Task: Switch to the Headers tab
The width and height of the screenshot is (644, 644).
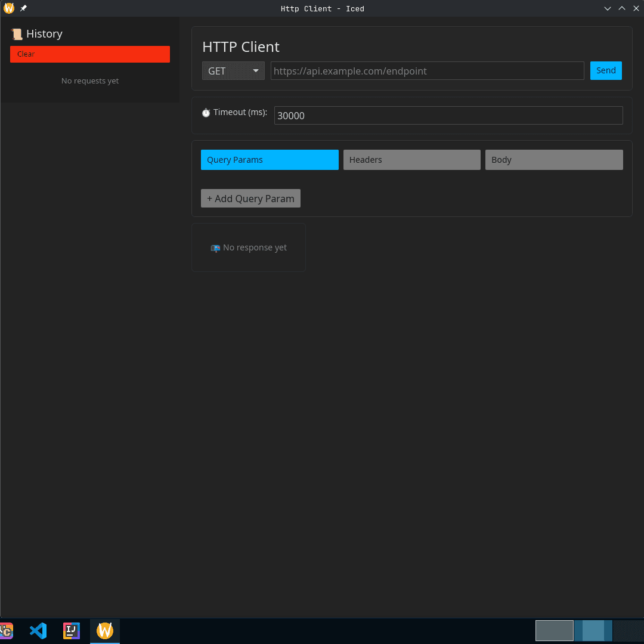Action: point(411,159)
